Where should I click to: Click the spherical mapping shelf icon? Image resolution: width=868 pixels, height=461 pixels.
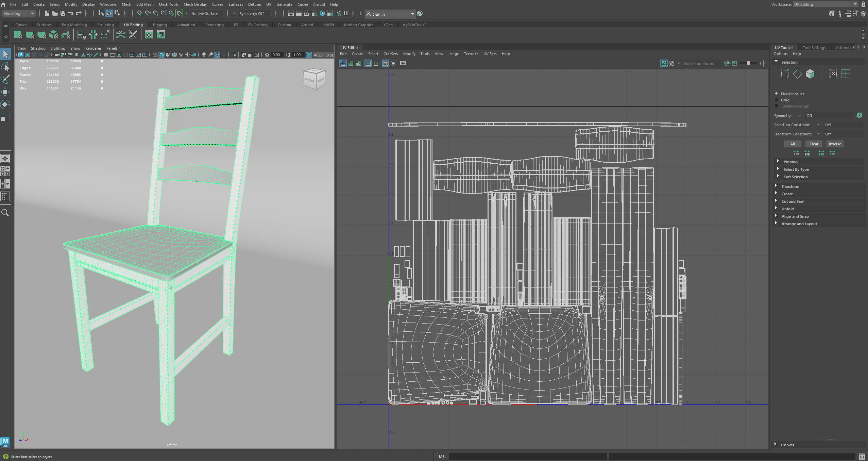(x=42, y=35)
